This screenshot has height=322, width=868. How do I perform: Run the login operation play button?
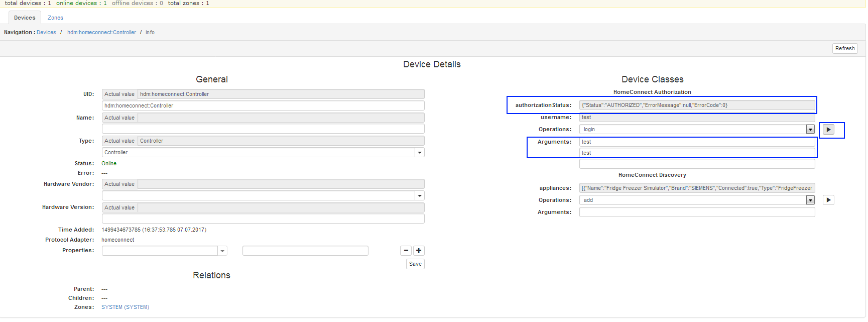[828, 130]
